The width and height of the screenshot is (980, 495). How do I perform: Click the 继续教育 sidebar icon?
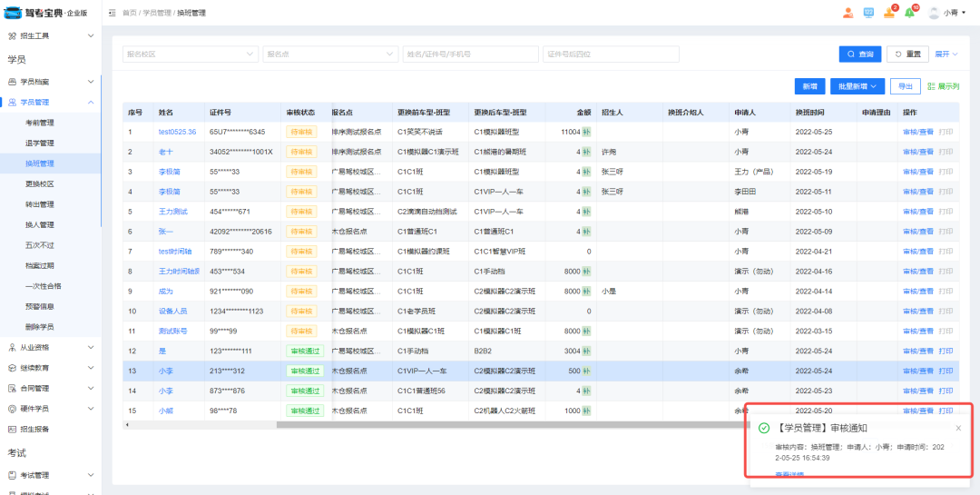tap(12, 368)
